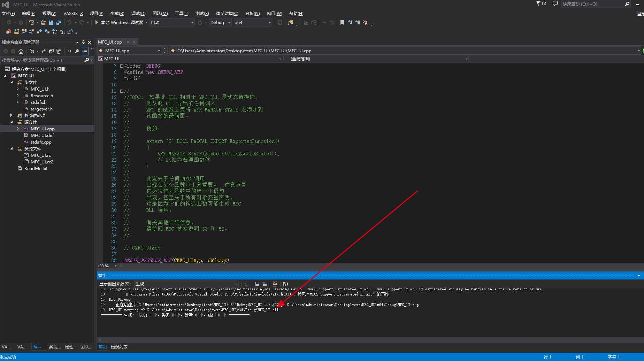Open the x64 platform dropdown
The image size is (644, 361).
[x=253, y=22]
